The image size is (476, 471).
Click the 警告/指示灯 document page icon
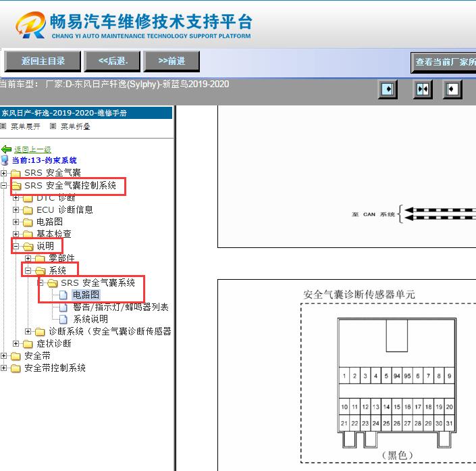(x=63, y=307)
